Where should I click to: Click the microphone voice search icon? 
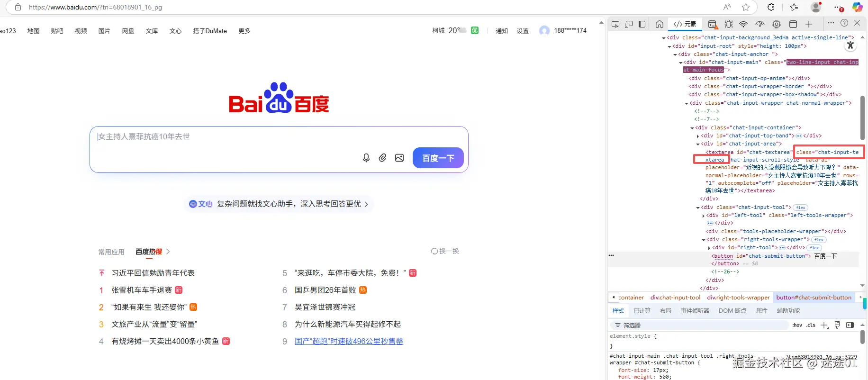366,158
